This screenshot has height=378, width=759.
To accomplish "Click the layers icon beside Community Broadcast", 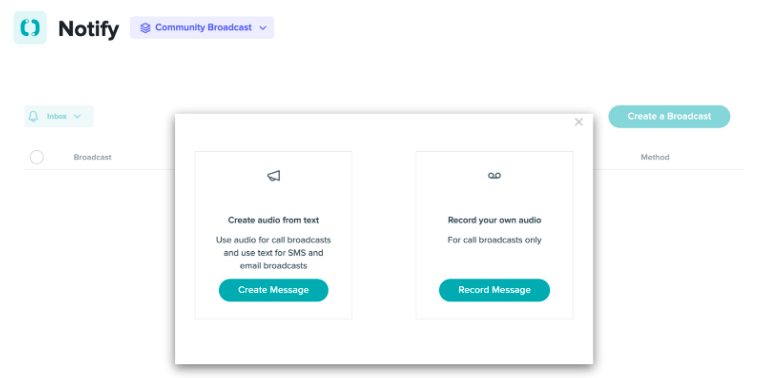I will click(x=145, y=28).
